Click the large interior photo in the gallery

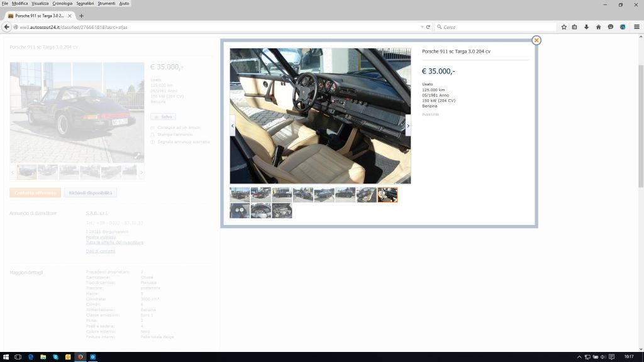[320, 116]
